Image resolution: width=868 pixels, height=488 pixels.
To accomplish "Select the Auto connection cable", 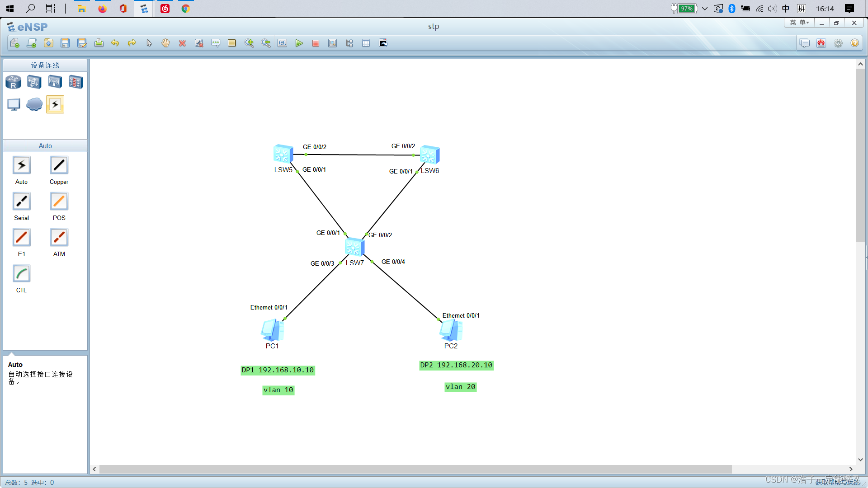I will coord(21,165).
